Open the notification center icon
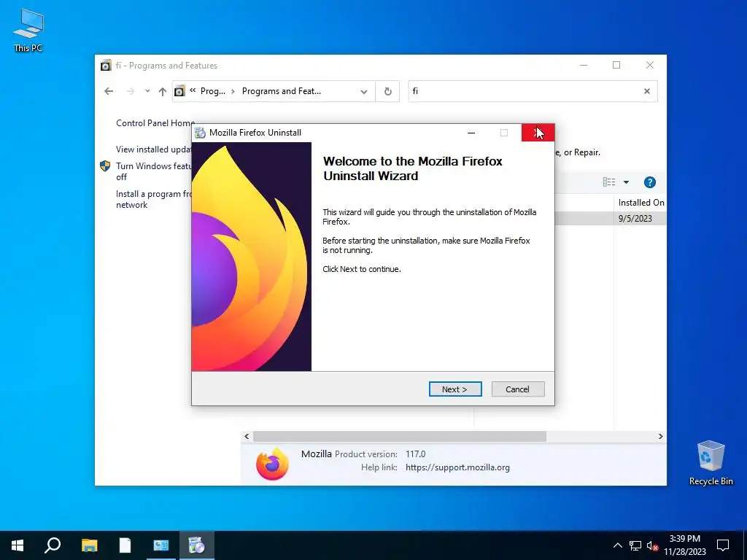The image size is (747, 560). click(723, 545)
